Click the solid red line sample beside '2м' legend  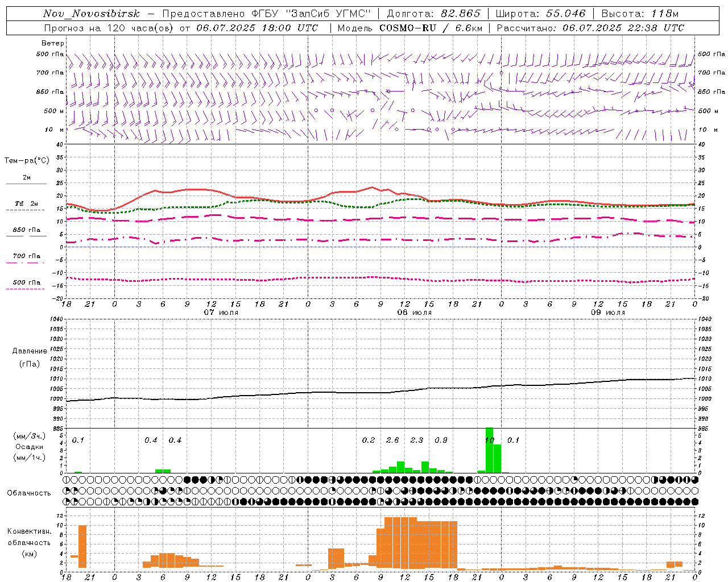[26, 184]
